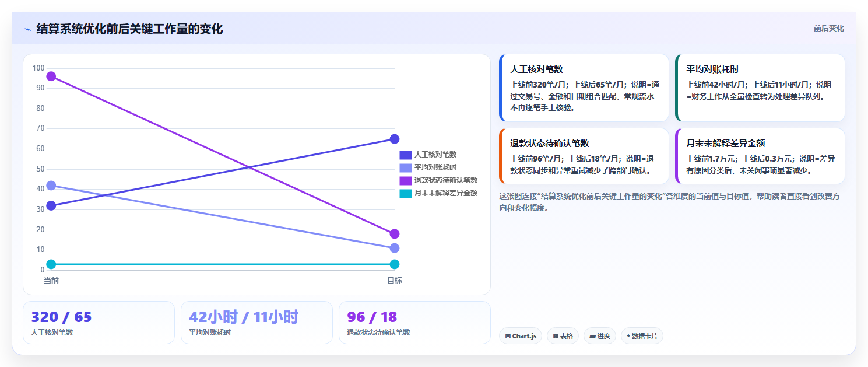Open the 320 / 65 stat card
This screenshot has width=868, height=367.
point(99,323)
